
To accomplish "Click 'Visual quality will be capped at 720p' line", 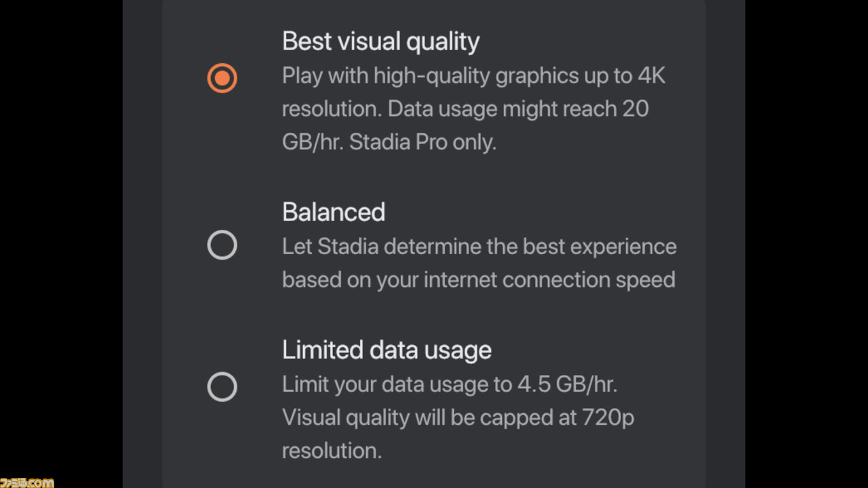I will 458,418.
